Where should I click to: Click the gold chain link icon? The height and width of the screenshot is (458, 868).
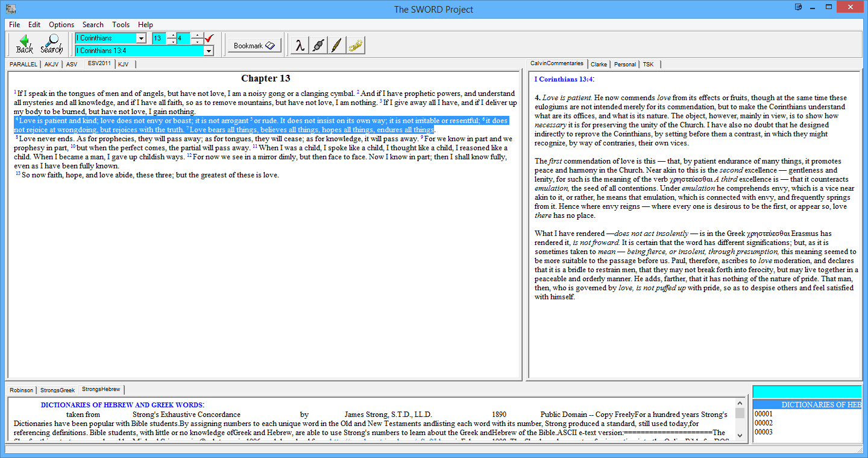[356, 45]
